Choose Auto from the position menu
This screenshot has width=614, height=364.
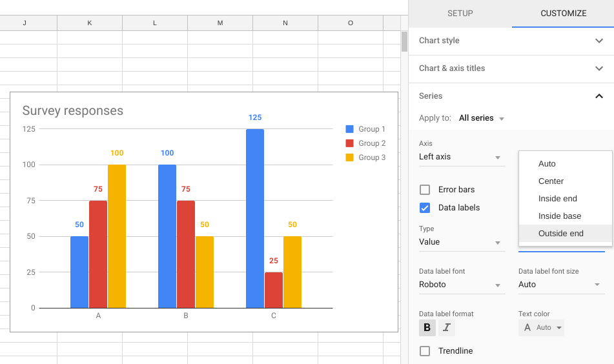[x=566, y=164]
